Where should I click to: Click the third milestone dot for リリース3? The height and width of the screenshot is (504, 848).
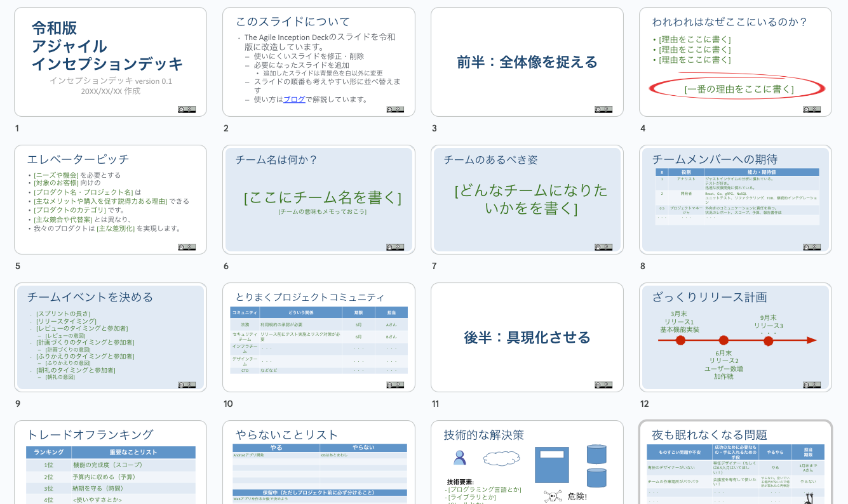pyautogui.click(x=768, y=341)
